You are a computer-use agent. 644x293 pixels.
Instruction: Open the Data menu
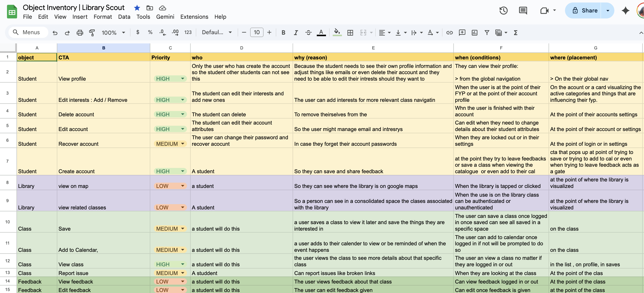pyautogui.click(x=124, y=17)
